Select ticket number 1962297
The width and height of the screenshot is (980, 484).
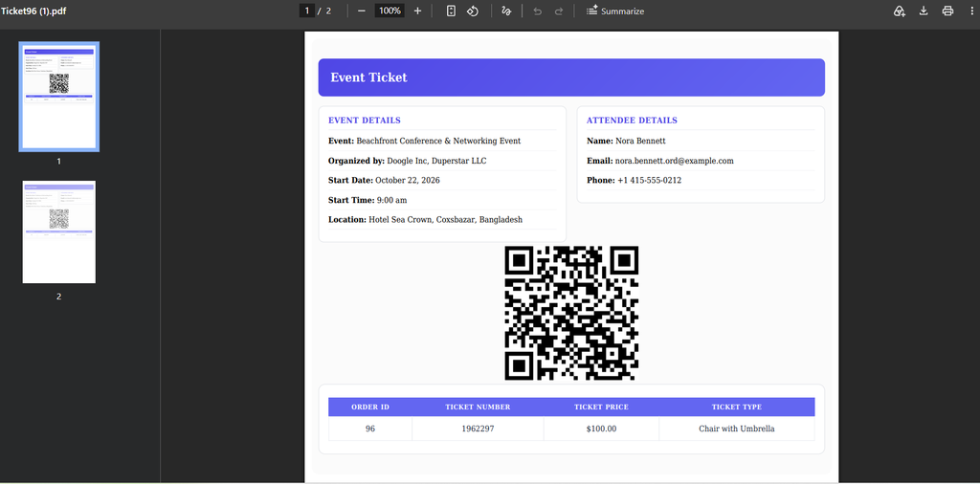pyautogui.click(x=478, y=429)
